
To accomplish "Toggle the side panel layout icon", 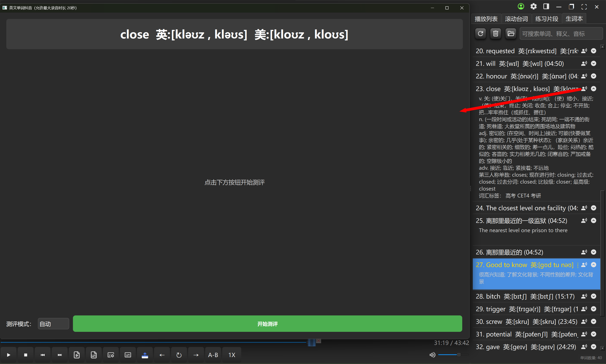I will pyautogui.click(x=546, y=7).
